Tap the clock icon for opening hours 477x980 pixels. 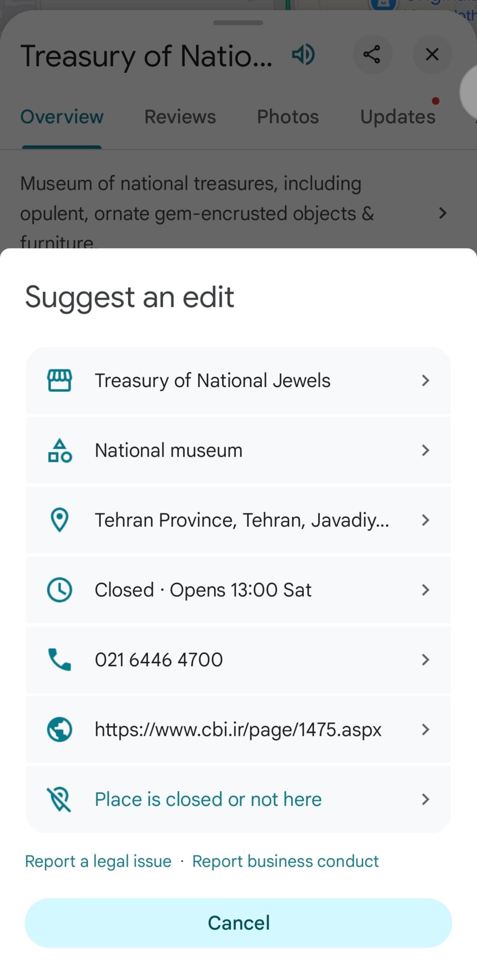(x=59, y=590)
